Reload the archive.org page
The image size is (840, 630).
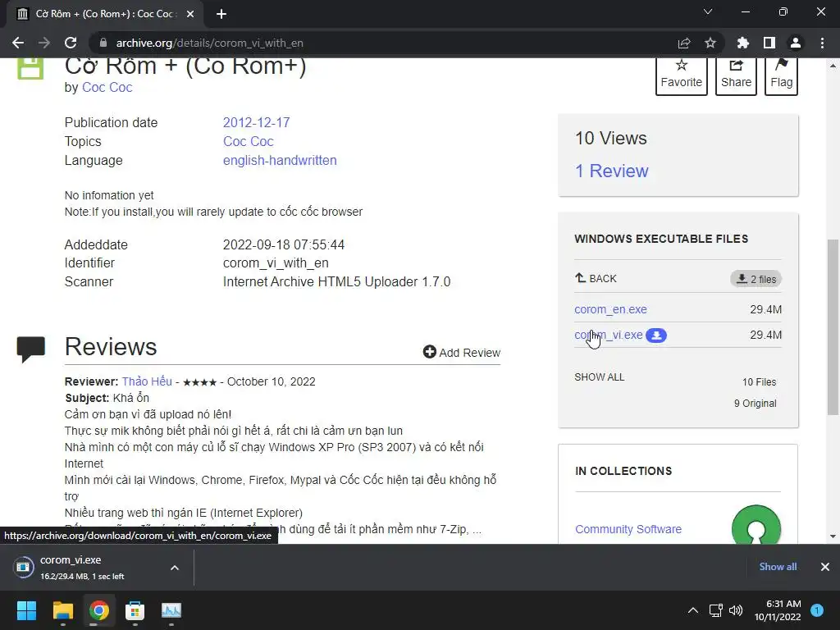(71, 43)
